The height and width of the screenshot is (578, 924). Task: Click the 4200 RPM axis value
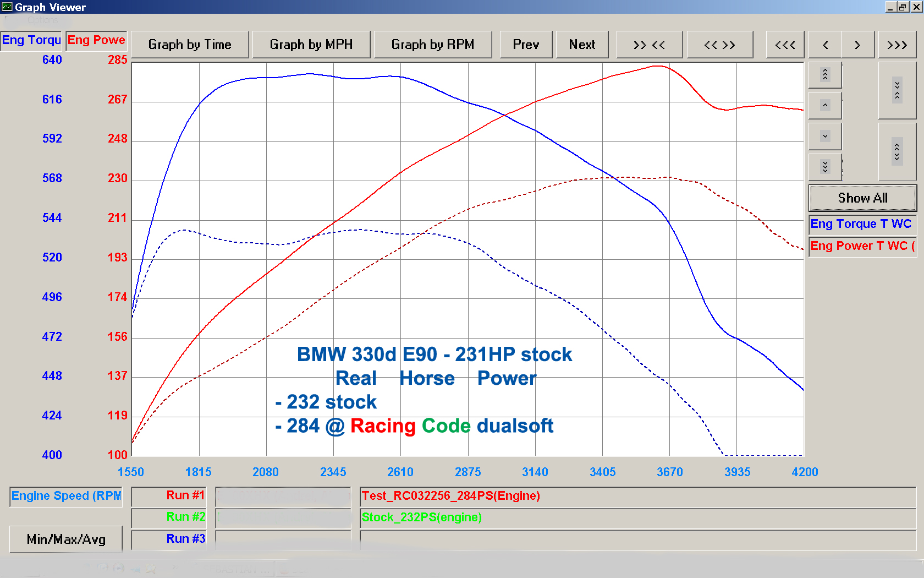tap(805, 472)
